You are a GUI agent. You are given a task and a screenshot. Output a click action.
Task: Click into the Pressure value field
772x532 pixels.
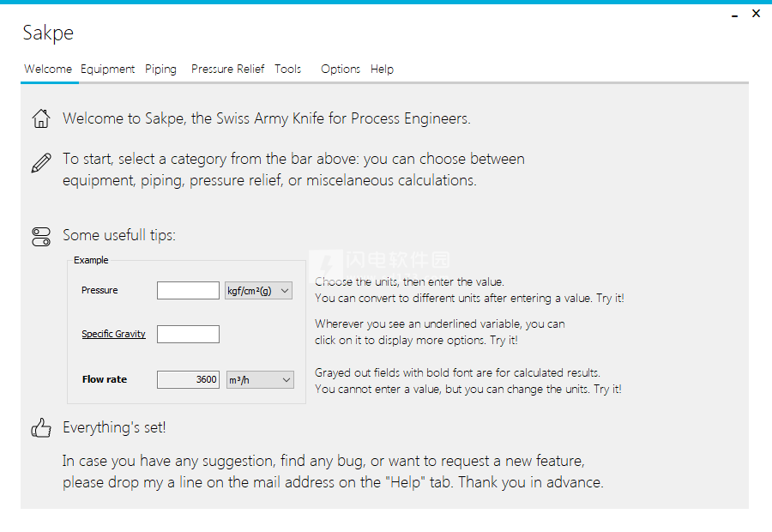click(188, 291)
